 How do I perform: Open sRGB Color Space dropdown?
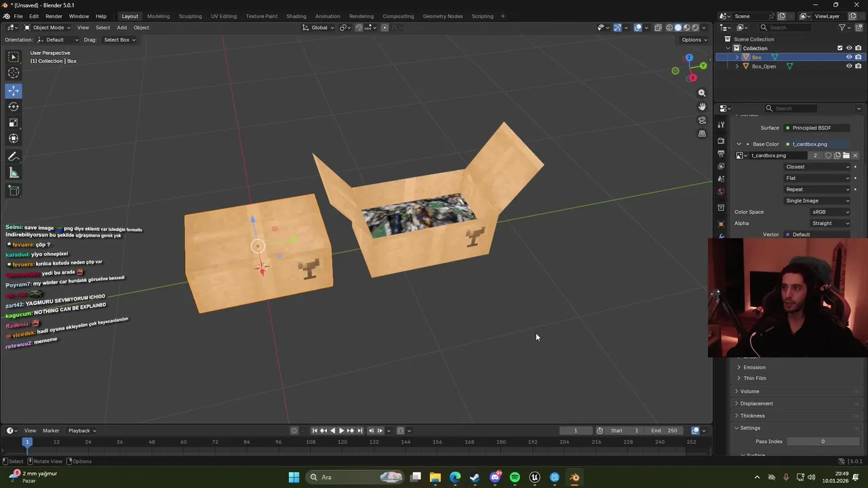(x=831, y=212)
